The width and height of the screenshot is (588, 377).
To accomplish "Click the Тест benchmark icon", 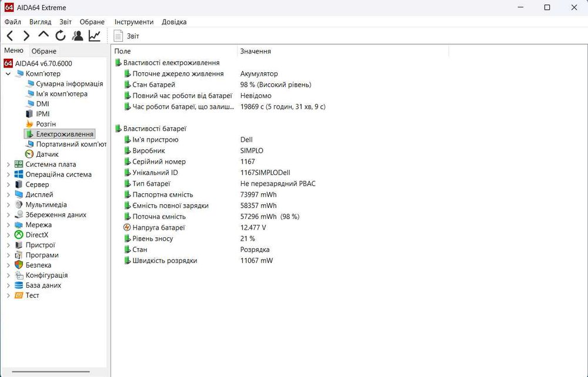I will click(x=19, y=295).
